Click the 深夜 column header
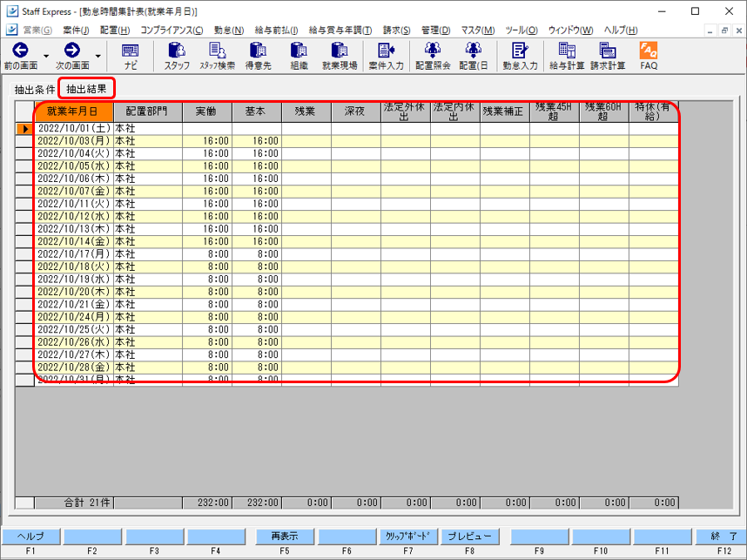Image resolution: width=747 pixels, height=560 pixels. click(x=355, y=111)
